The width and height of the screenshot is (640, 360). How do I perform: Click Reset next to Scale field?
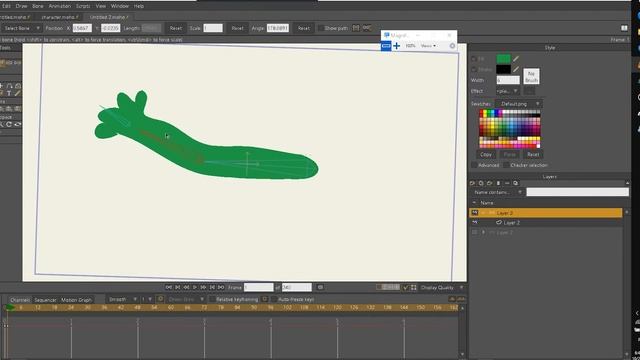(x=237, y=28)
